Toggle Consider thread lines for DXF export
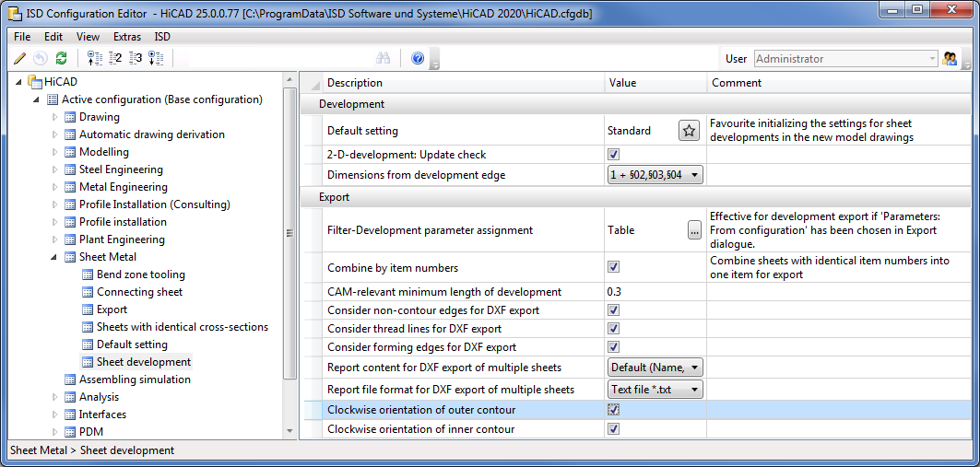 tap(613, 329)
